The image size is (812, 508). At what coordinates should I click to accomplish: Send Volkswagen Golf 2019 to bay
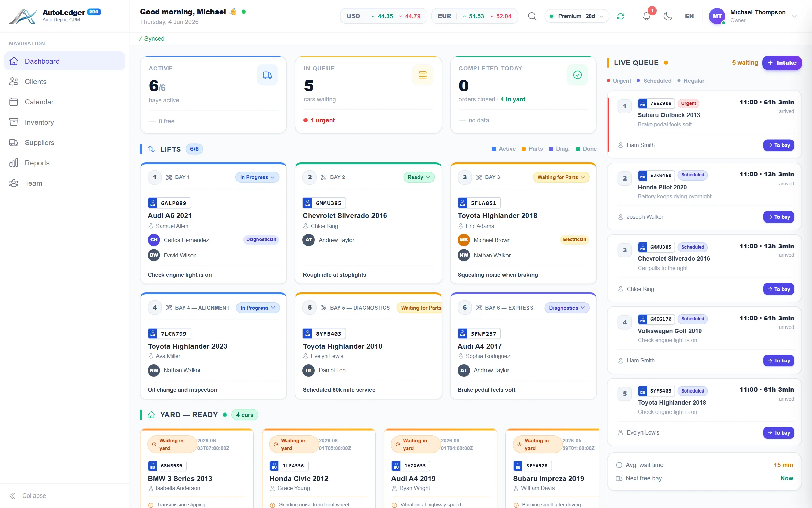pyautogui.click(x=779, y=361)
